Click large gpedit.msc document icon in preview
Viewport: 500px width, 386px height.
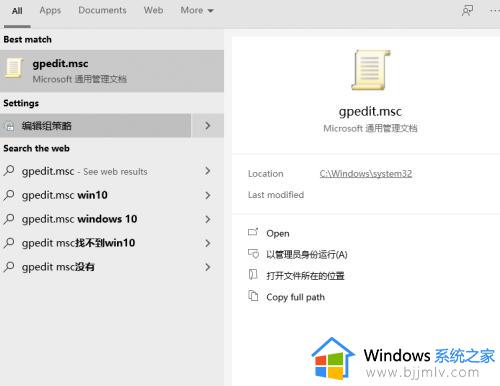[x=370, y=70]
